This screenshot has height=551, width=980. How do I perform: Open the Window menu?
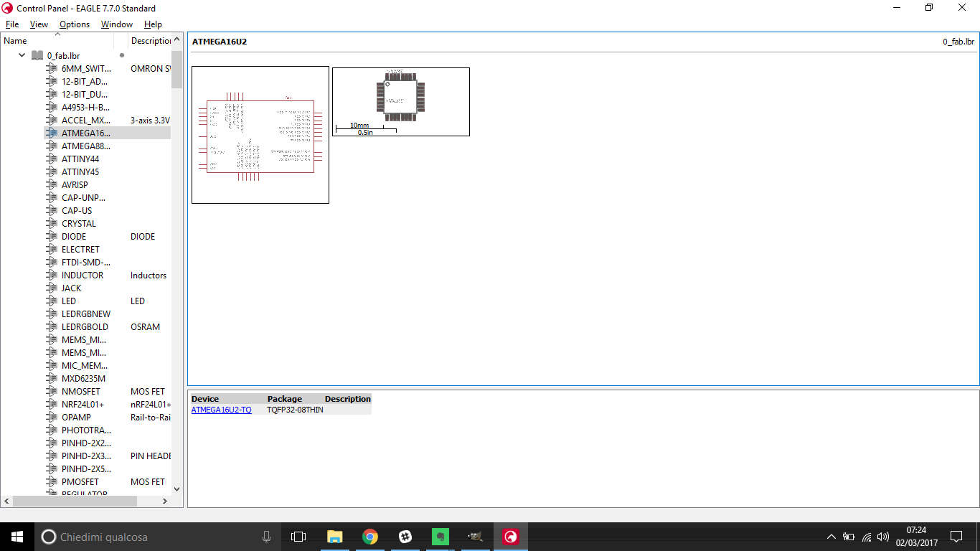[116, 24]
